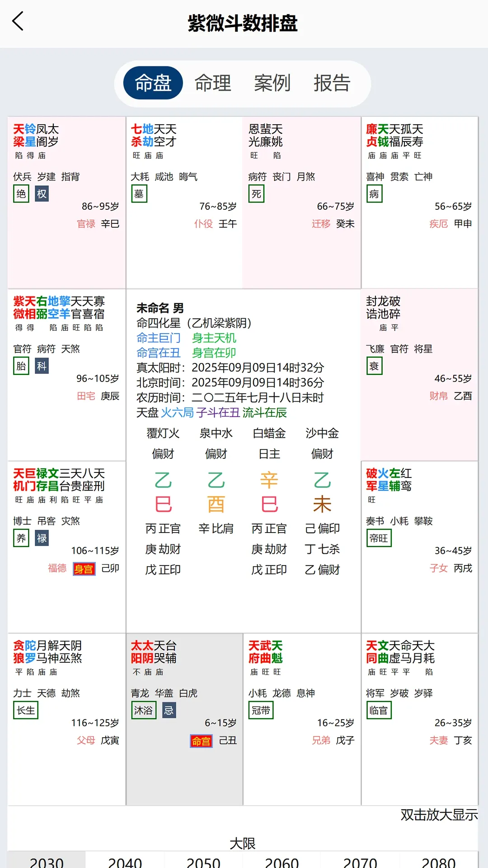The height and width of the screenshot is (868, 488).
Task: Tap 天府 star in 戊子 palace
Action: (x=254, y=652)
